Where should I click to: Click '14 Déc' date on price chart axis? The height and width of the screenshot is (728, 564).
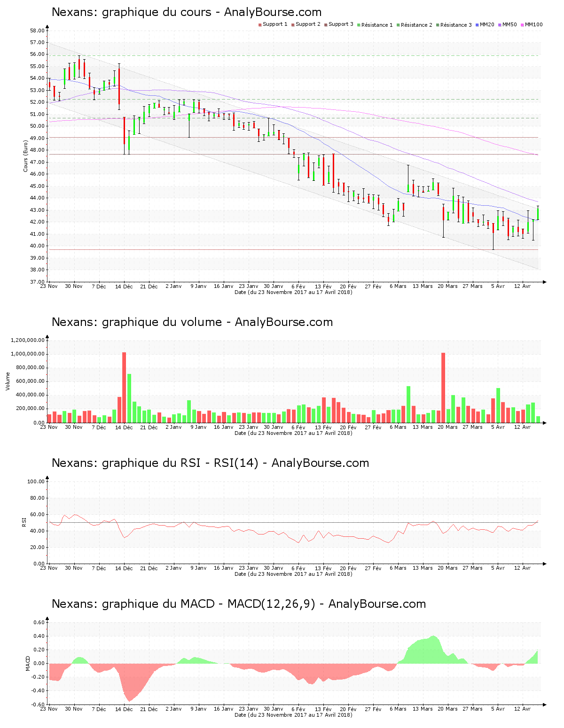124,287
